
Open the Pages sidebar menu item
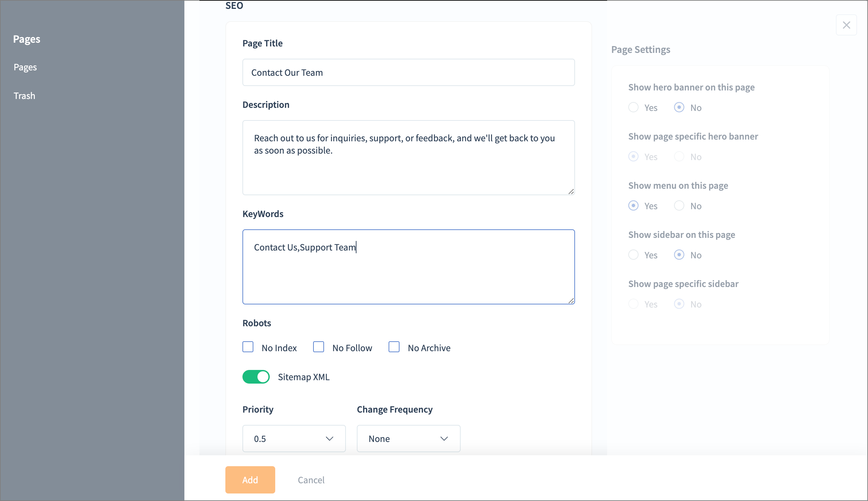click(x=25, y=67)
